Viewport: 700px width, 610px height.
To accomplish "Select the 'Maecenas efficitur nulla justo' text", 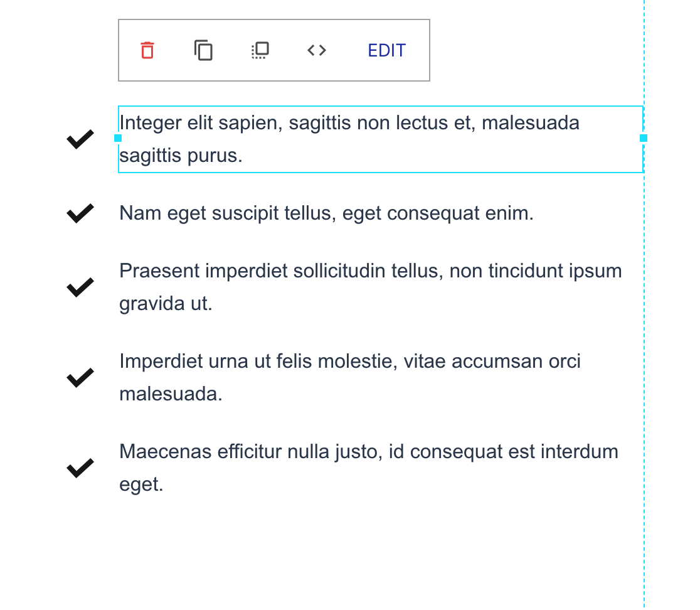I will click(369, 468).
